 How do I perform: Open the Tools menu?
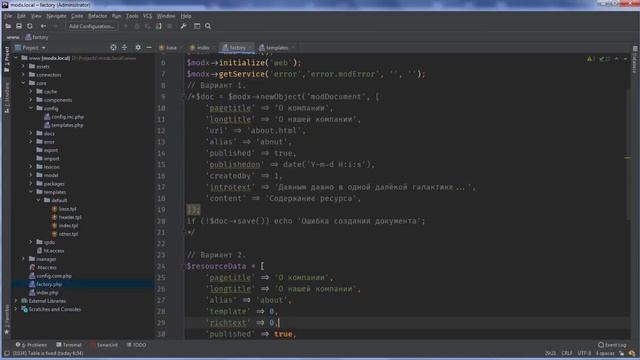[x=132, y=16]
